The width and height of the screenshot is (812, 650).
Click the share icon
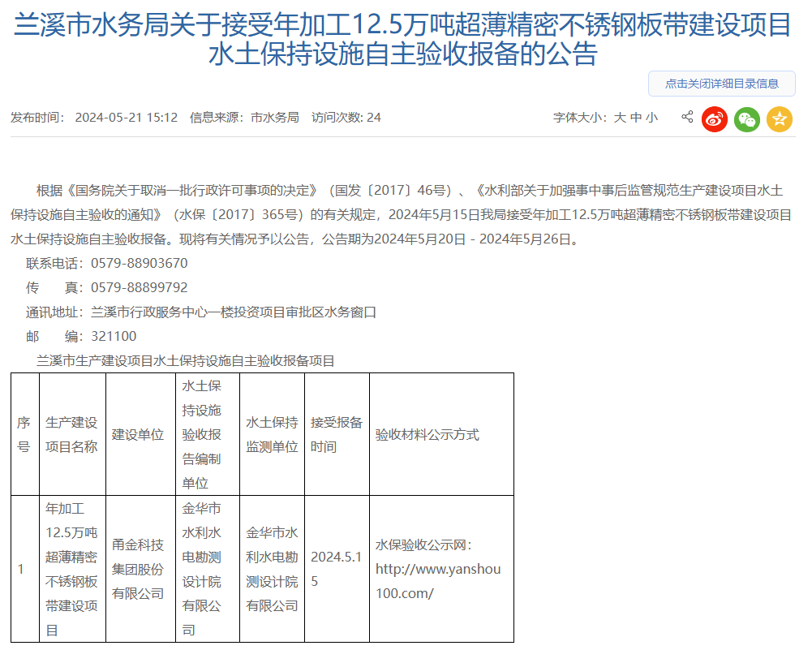click(687, 117)
